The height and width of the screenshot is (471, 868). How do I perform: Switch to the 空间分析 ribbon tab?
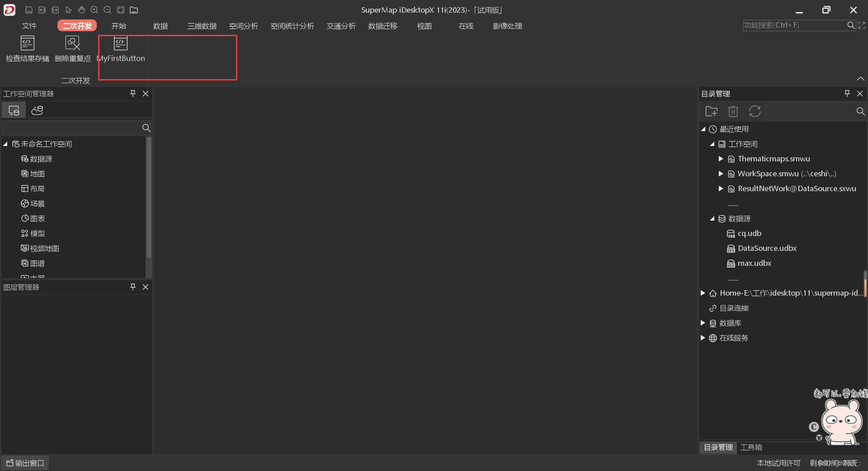[244, 26]
